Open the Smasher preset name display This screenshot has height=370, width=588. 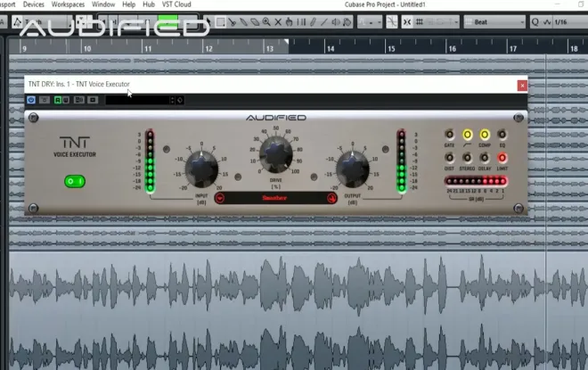275,198
